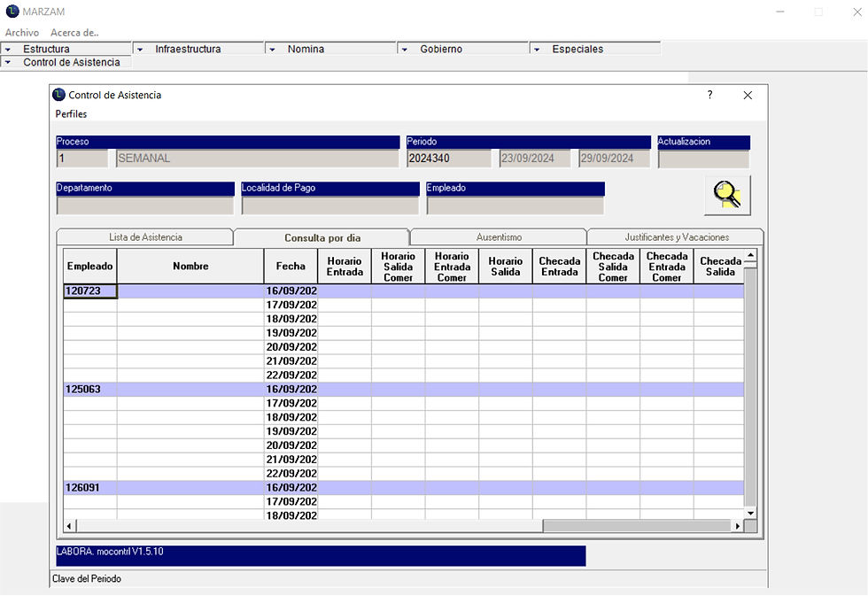This screenshot has width=868, height=596.
Task: Click the Checada Salida column header
Action: [x=718, y=267]
